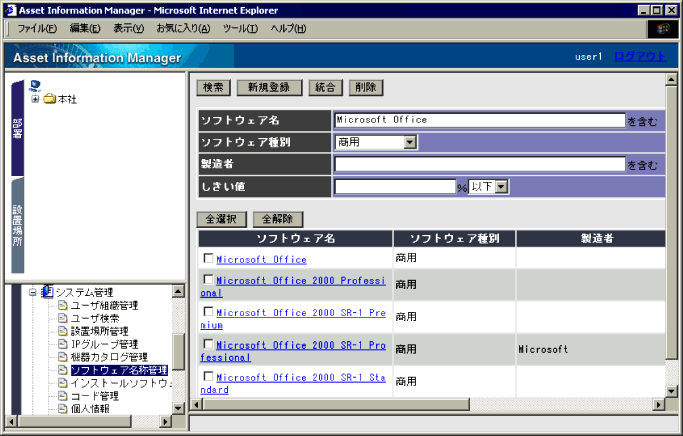Click the Internet Explorer title bar icon
This screenshot has height=436, width=683.
[11, 10]
